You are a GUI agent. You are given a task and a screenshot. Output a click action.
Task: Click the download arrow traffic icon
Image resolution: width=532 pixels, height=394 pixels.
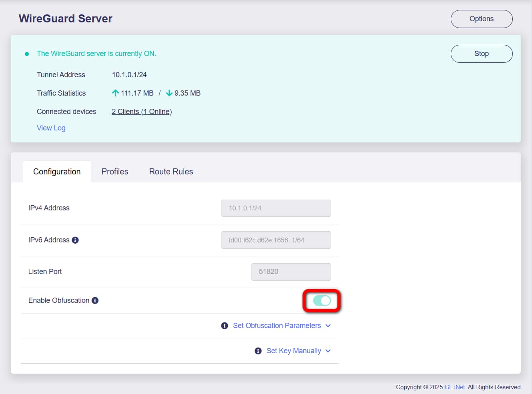click(169, 93)
